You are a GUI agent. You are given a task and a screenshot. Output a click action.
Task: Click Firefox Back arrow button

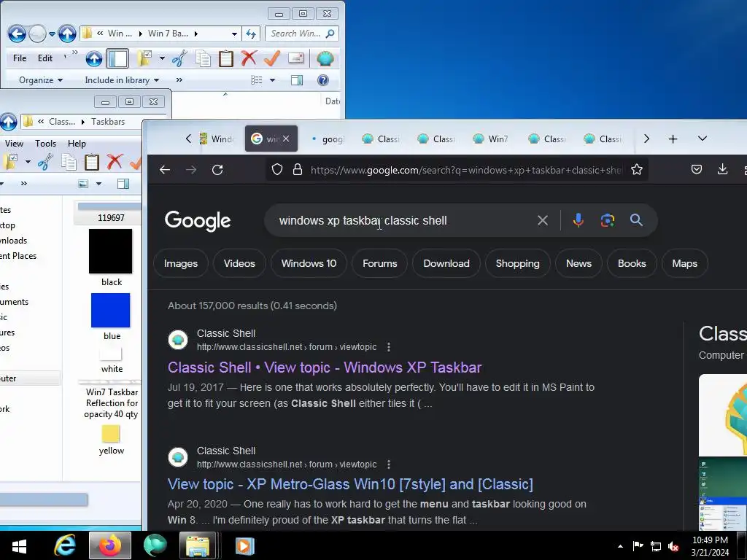pyautogui.click(x=165, y=170)
